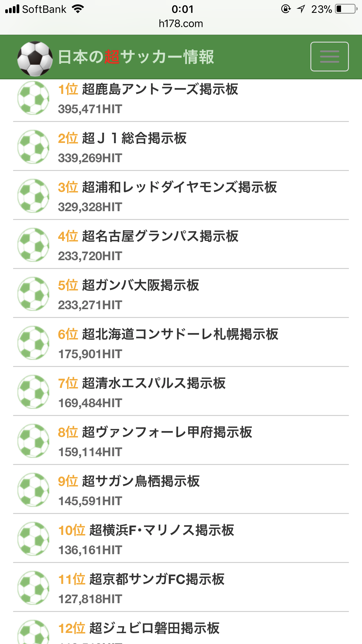Tap the soccer ball site logo
Image resolution: width=362 pixels, height=644 pixels.
(x=35, y=58)
